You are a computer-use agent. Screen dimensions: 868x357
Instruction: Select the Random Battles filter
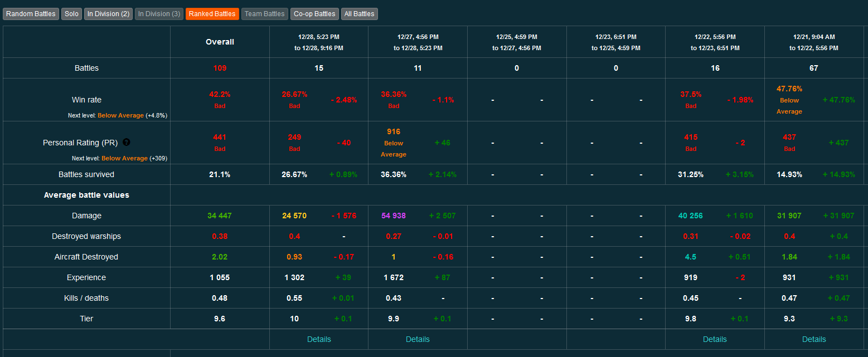coord(31,14)
